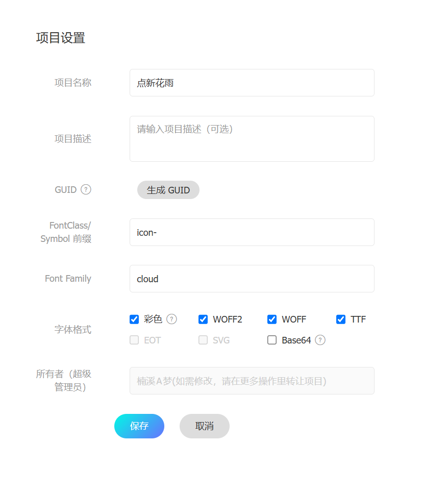Click help icon beside Base64
The image size is (448, 493).
coord(320,340)
